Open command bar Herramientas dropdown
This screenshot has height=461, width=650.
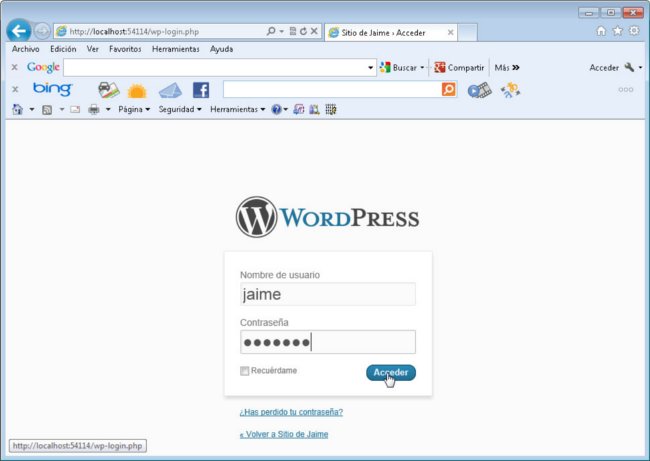pos(238,109)
